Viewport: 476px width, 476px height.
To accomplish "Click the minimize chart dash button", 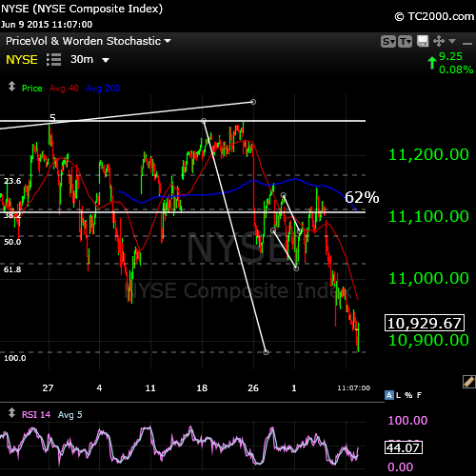I will 467,43.
